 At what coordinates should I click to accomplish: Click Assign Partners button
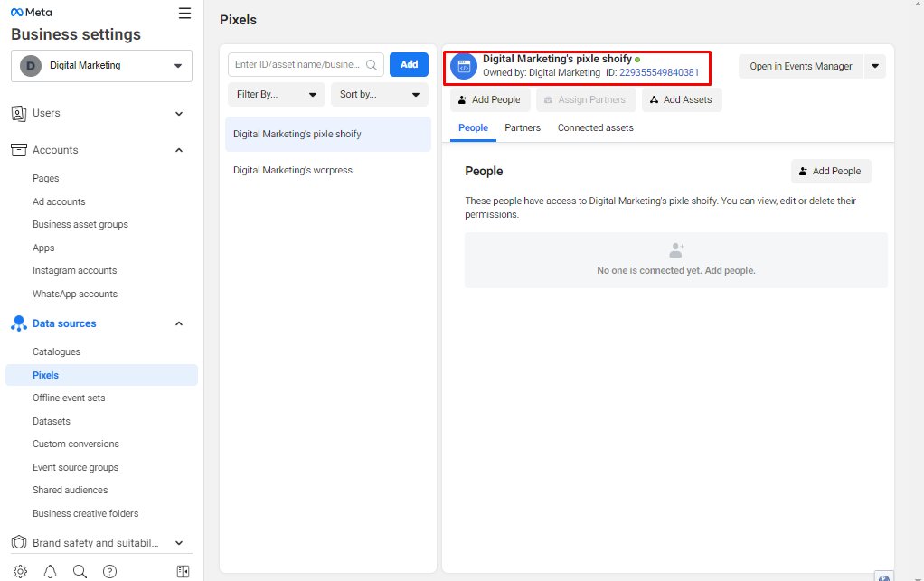tap(586, 100)
